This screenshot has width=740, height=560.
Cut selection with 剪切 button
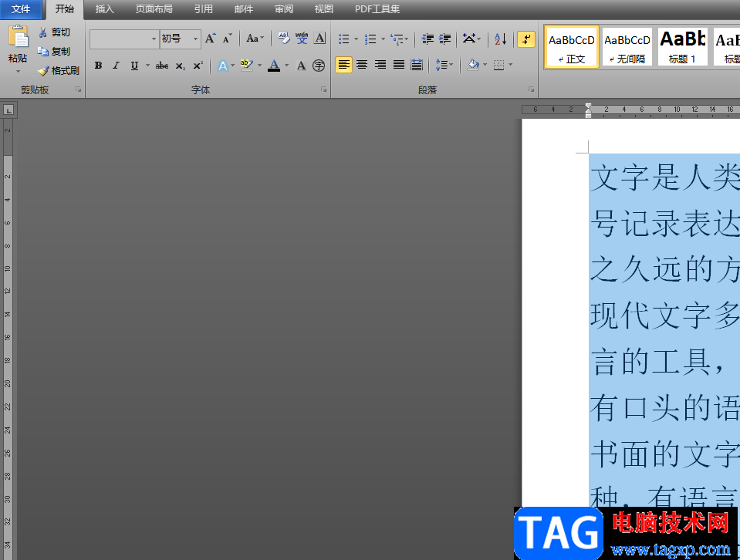pyautogui.click(x=54, y=32)
